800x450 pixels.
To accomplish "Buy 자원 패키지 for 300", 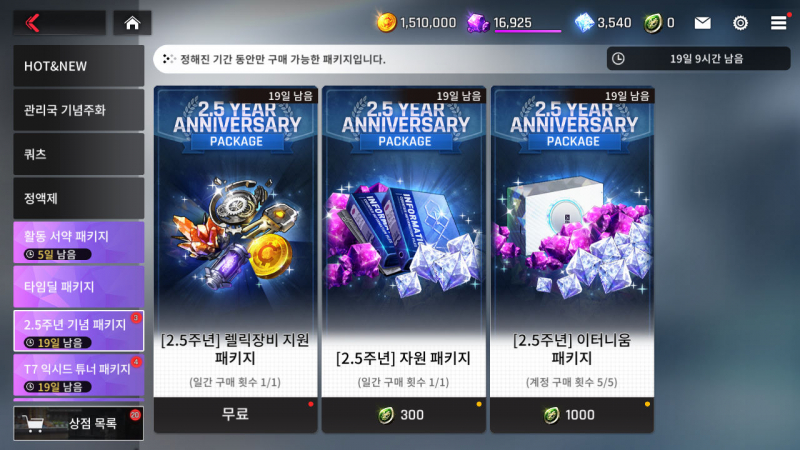I will (404, 415).
